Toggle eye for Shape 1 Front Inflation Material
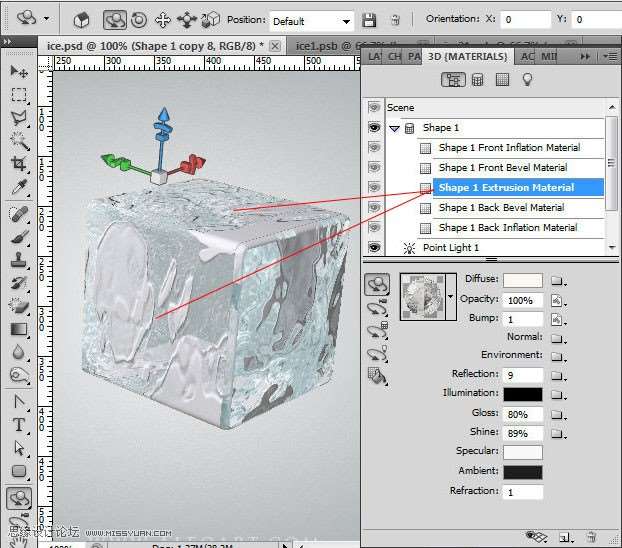 point(374,148)
